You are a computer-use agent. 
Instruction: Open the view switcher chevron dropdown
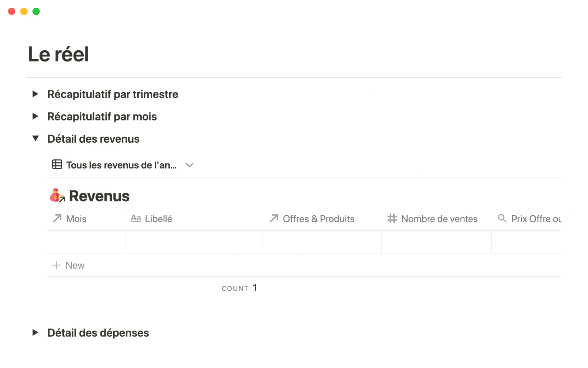click(190, 165)
